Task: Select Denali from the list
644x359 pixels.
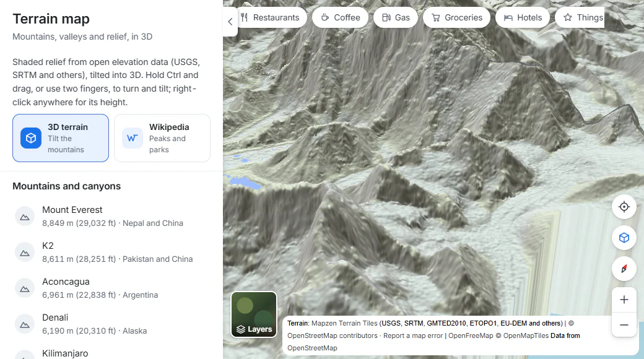Action: (111, 324)
